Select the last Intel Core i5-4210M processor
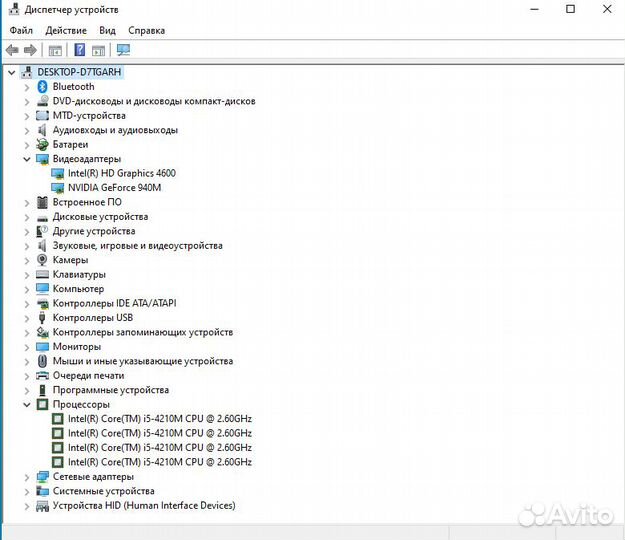This screenshot has height=540, width=625. tap(160, 462)
